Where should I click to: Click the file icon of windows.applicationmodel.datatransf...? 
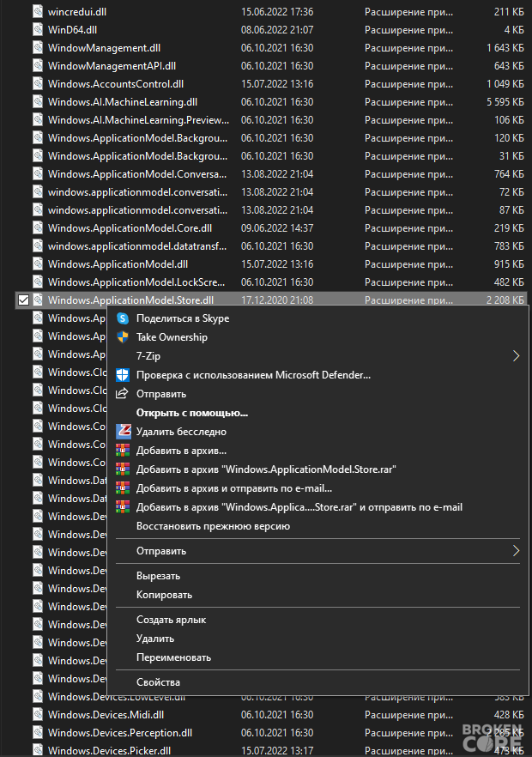[x=38, y=246]
